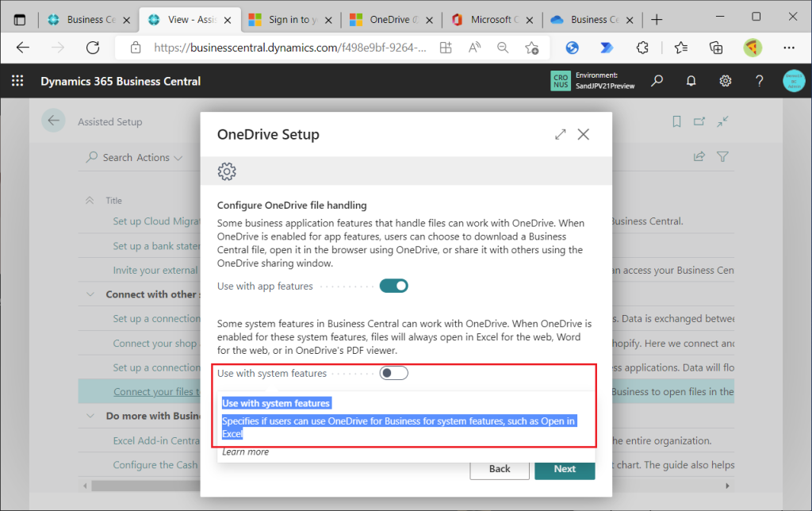Screen dimensions: 812x511
Task: Open the Learn more link
Action: (x=246, y=451)
